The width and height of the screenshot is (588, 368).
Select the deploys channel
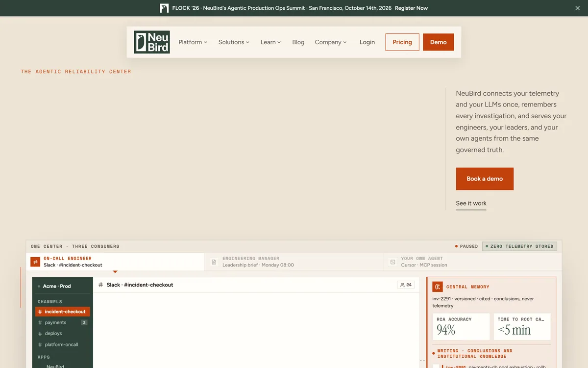click(63, 333)
